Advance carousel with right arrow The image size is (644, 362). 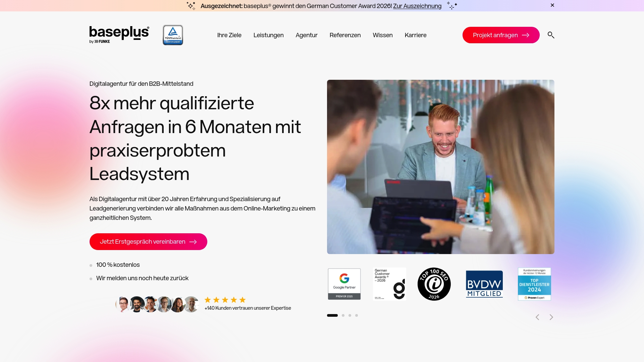click(551, 317)
